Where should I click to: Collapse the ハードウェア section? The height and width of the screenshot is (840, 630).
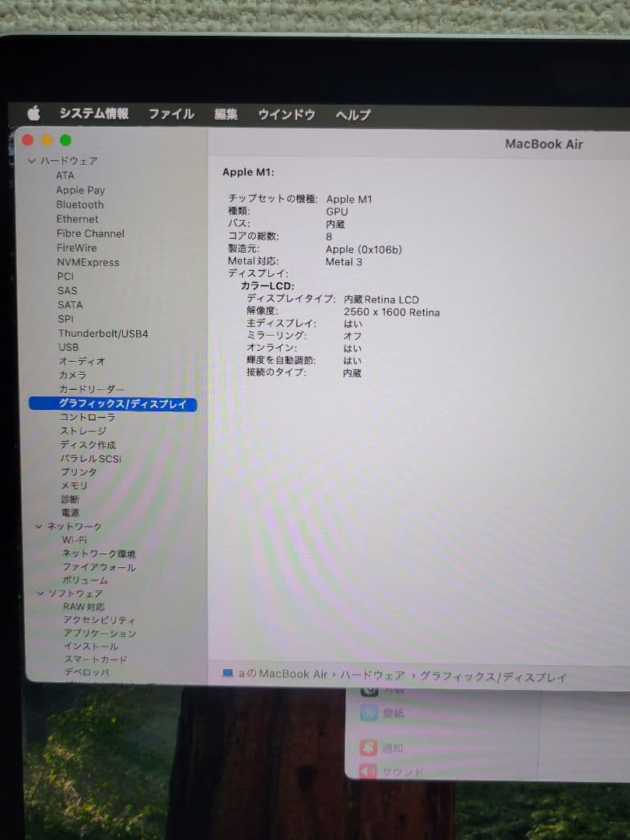tap(32, 161)
